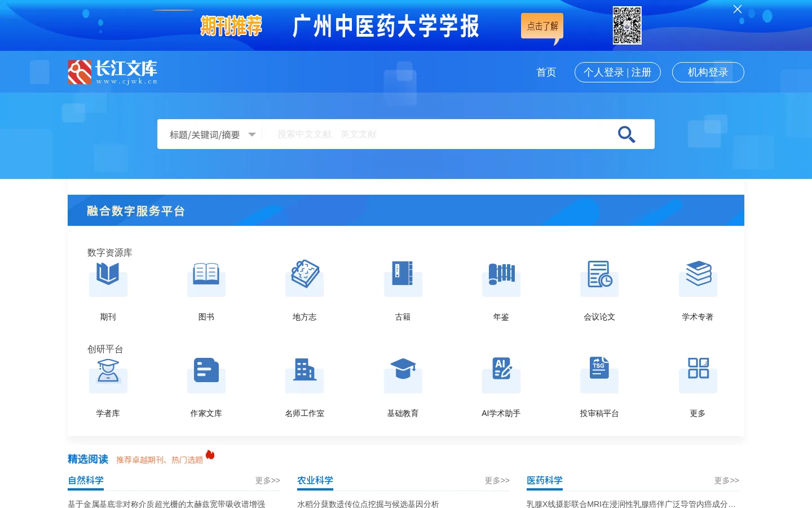812x508 pixels.
Task: Expand the 标题/关键词/摘要 search field dropdown
Action: [213, 134]
